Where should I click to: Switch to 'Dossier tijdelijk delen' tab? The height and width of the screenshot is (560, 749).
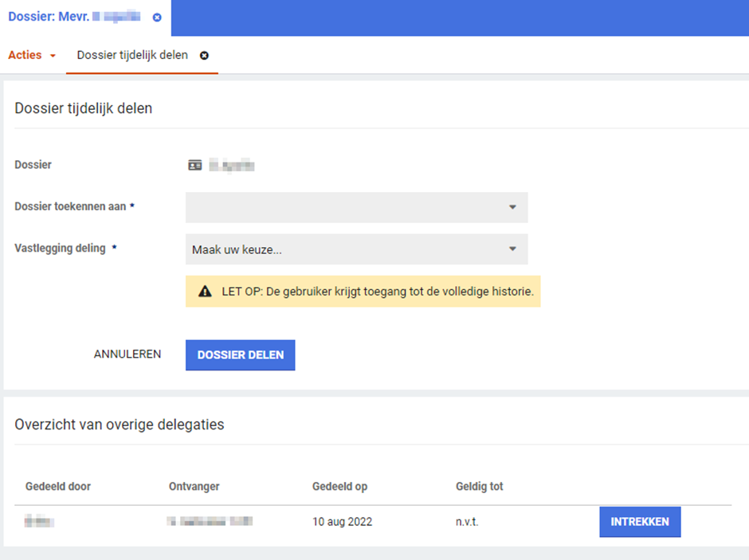coord(132,56)
